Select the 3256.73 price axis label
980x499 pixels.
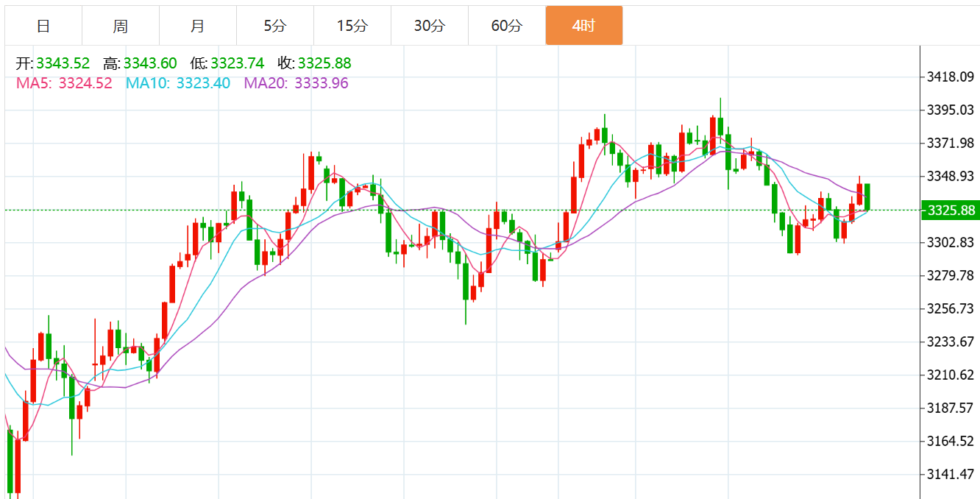pyautogui.click(x=951, y=308)
